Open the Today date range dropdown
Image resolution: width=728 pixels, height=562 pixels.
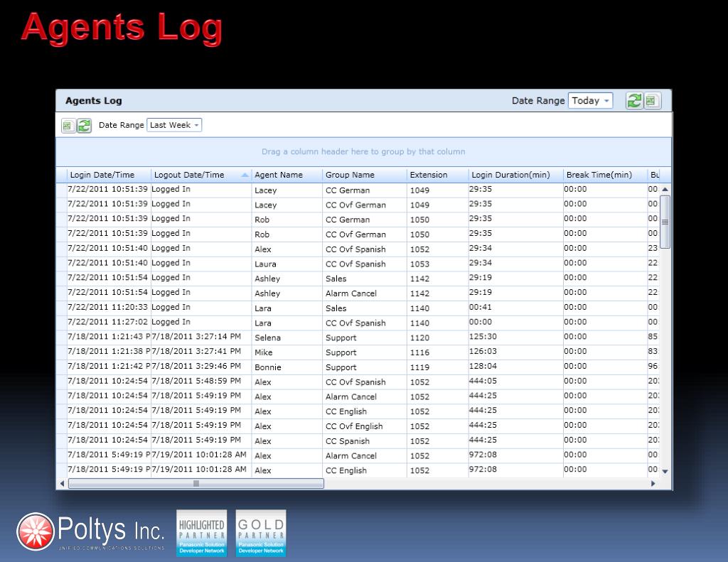[590, 101]
